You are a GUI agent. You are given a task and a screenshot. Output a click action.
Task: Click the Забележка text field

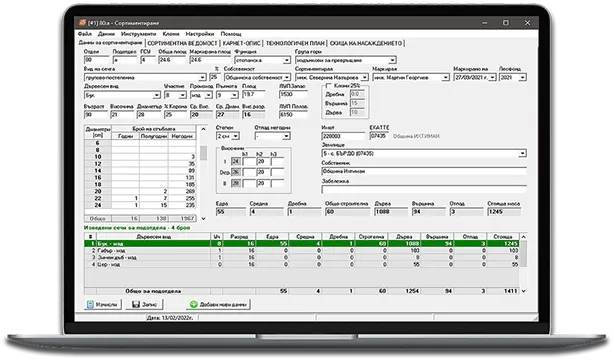pos(424,190)
